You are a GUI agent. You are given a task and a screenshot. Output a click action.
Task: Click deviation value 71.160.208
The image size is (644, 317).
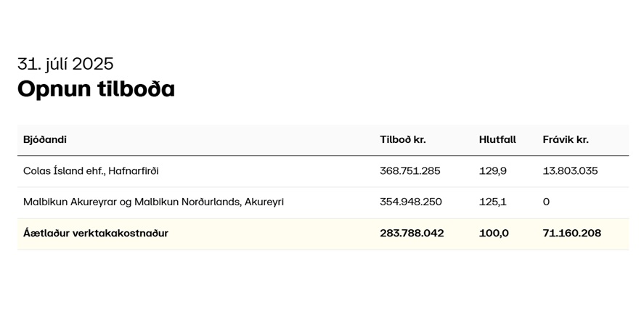571,234
